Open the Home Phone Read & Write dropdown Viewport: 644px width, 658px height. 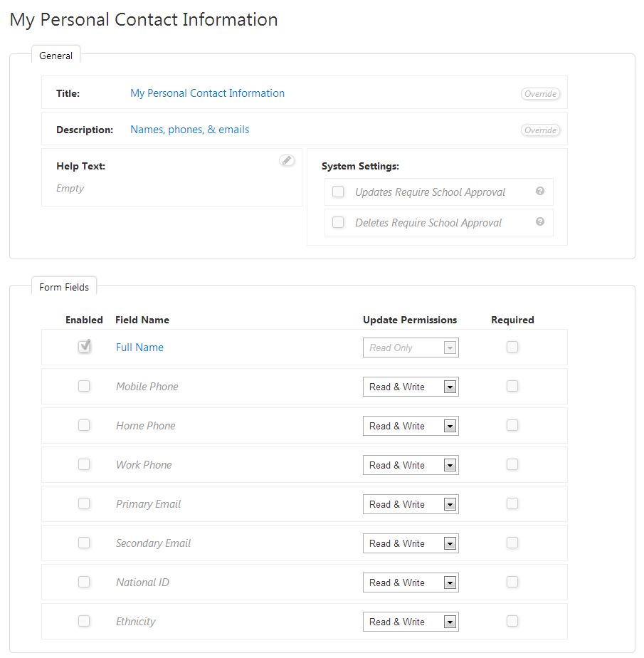point(450,425)
